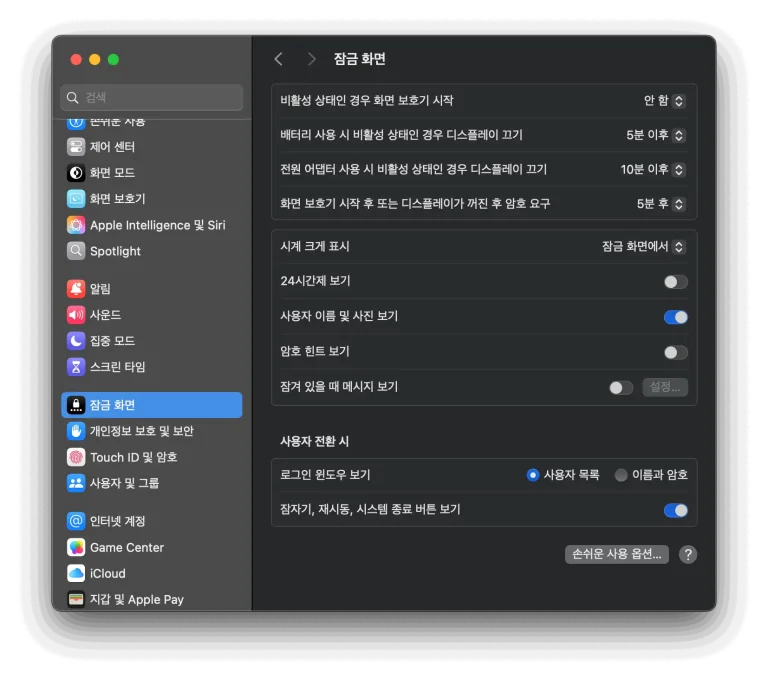The height and width of the screenshot is (680, 768).
Task: Turn off 사용자 이름 및 사진 보기
Action: click(x=675, y=317)
